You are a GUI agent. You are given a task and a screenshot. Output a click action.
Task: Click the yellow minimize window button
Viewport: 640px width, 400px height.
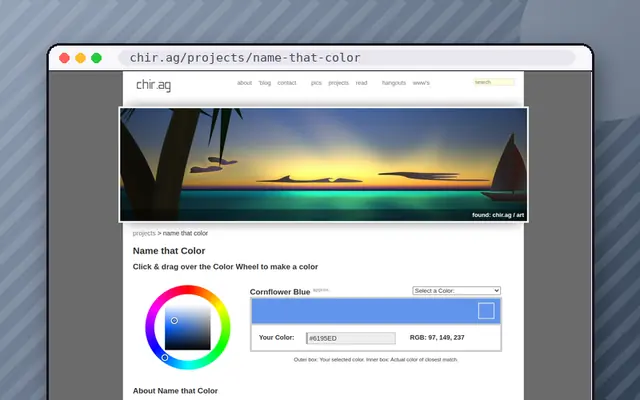(x=80, y=58)
